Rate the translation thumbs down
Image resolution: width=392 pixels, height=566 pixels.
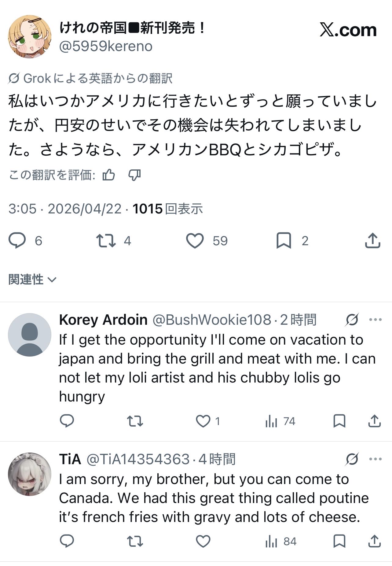coord(134,175)
